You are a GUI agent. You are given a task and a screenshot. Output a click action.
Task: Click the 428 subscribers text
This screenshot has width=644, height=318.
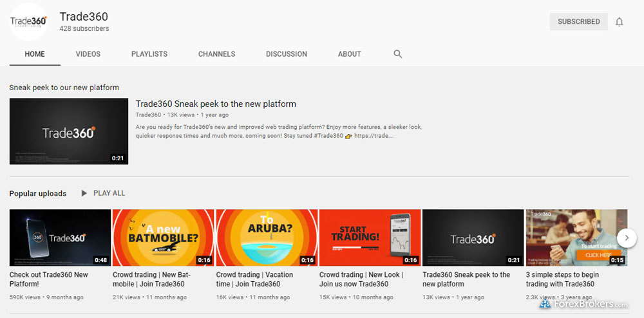pos(84,29)
